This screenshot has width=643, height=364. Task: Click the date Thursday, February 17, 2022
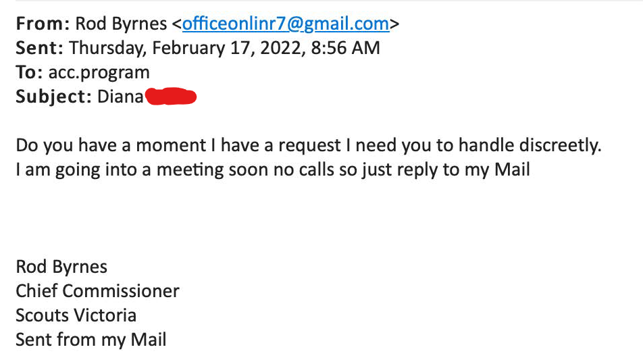(186, 48)
